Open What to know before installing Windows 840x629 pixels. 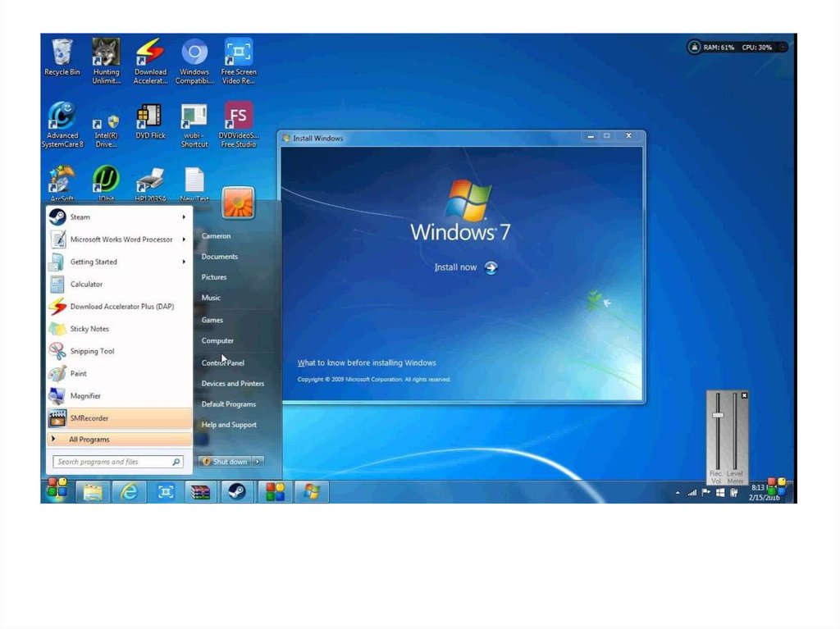point(367,362)
